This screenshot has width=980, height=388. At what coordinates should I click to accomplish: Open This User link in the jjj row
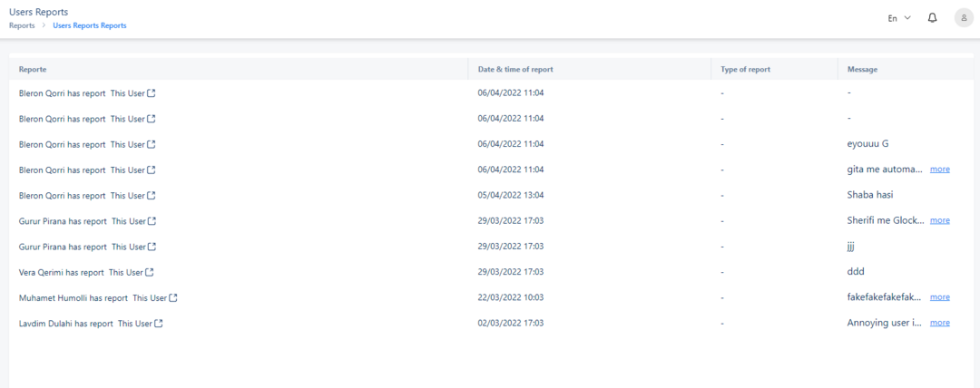(128, 247)
